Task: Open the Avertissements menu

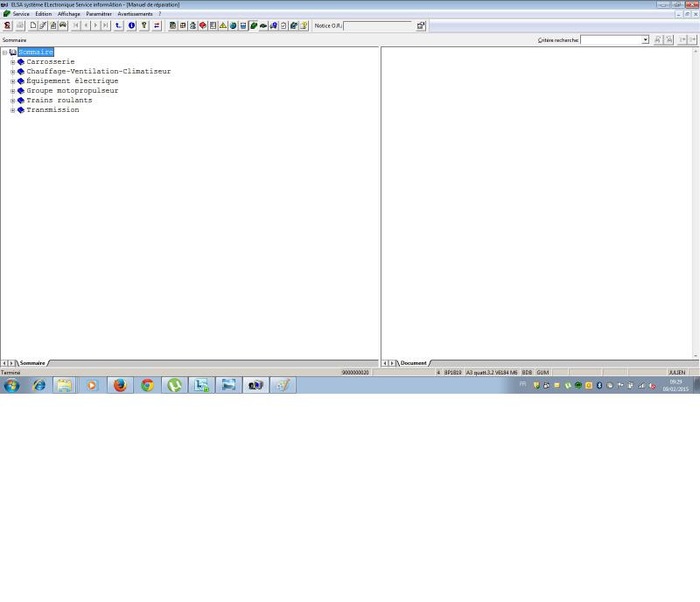Action: [135, 14]
